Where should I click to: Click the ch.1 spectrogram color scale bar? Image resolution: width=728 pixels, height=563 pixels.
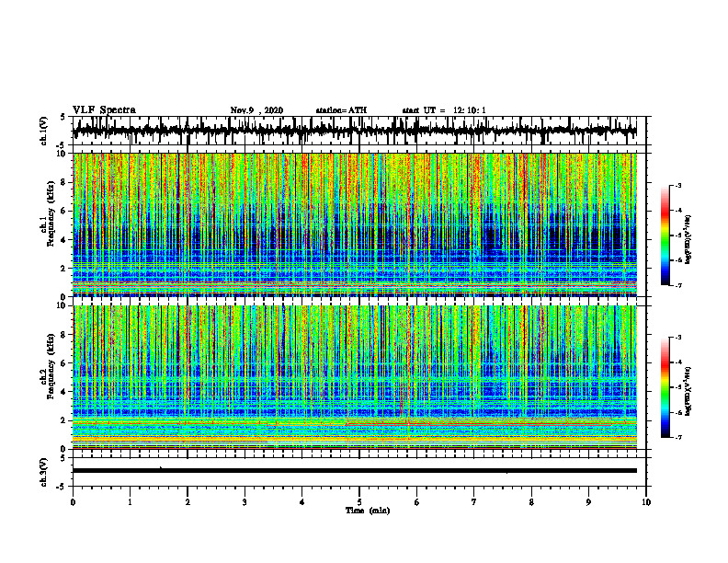tap(665, 236)
